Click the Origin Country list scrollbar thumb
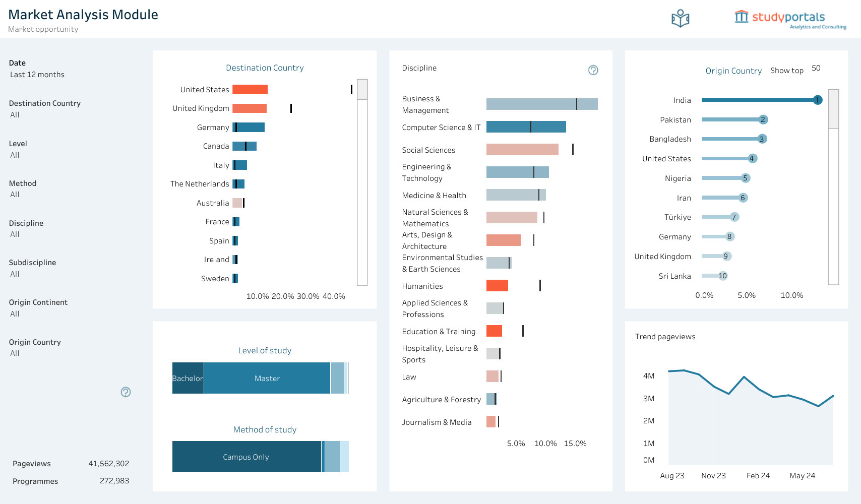The image size is (861, 504). click(834, 109)
